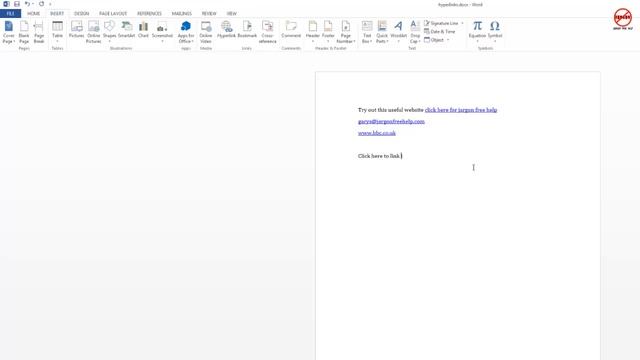Image resolution: width=640 pixels, height=360 pixels.
Task: Undo the last action
Action: click(x=27, y=4)
